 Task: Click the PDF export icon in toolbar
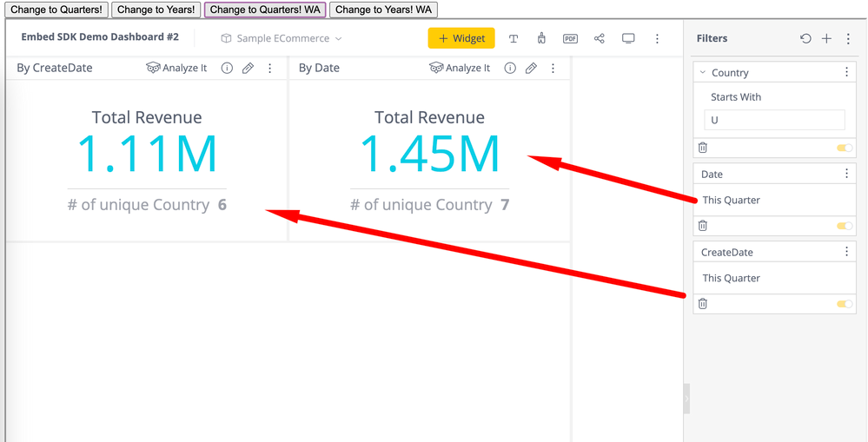click(570, 39)
